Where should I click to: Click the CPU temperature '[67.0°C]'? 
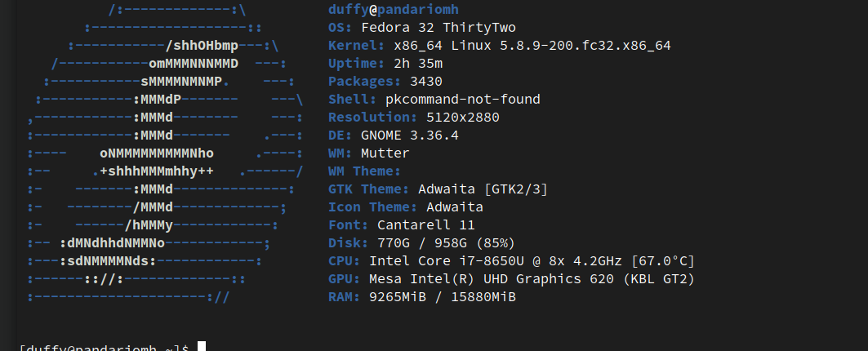[663, 260]
